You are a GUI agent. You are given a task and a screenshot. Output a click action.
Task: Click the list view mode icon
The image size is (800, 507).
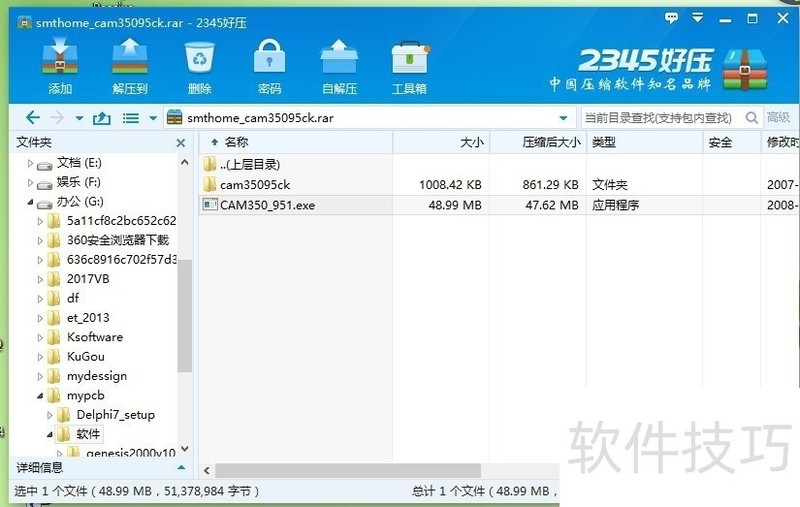click(131, 118)
